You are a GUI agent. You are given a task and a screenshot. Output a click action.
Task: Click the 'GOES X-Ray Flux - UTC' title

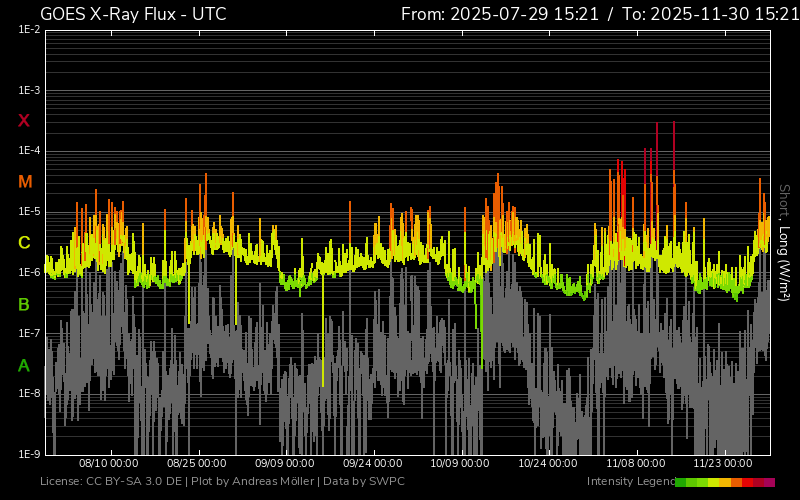point(133,14)
